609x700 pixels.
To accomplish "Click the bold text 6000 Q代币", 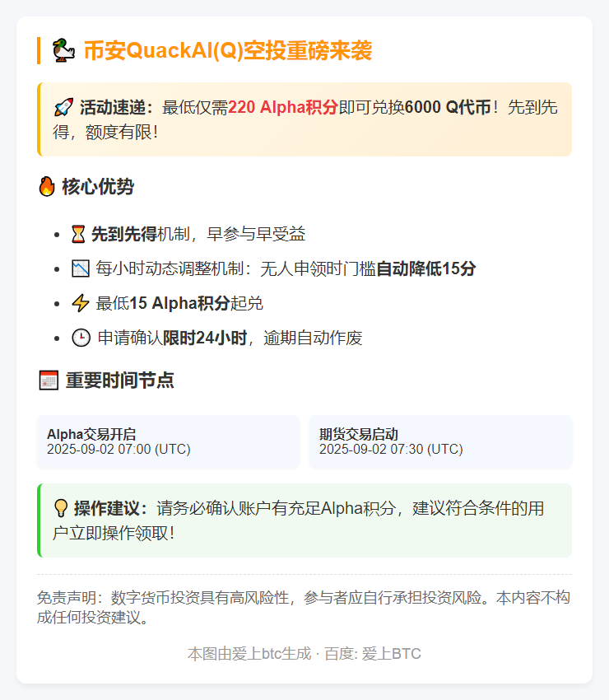I will (x=448, y=107).
